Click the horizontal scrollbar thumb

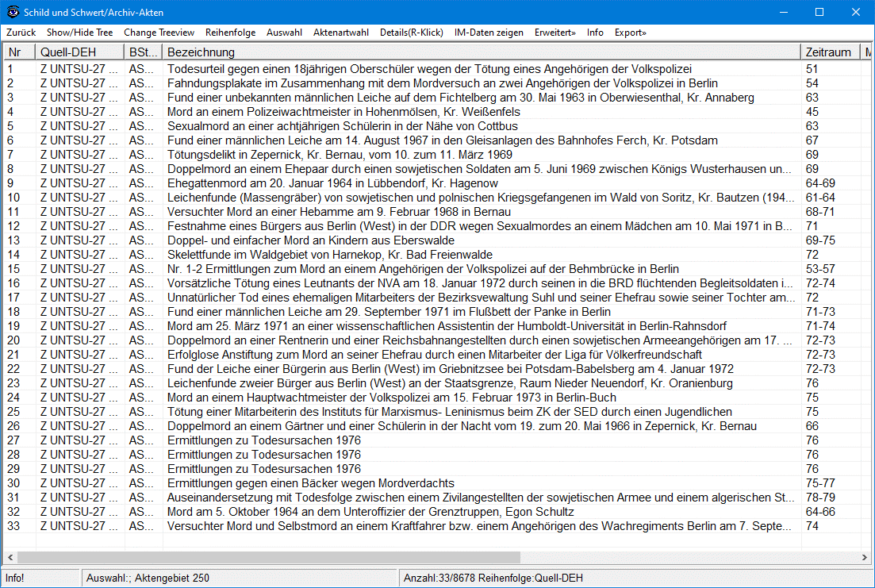click(x=268, y=557)
